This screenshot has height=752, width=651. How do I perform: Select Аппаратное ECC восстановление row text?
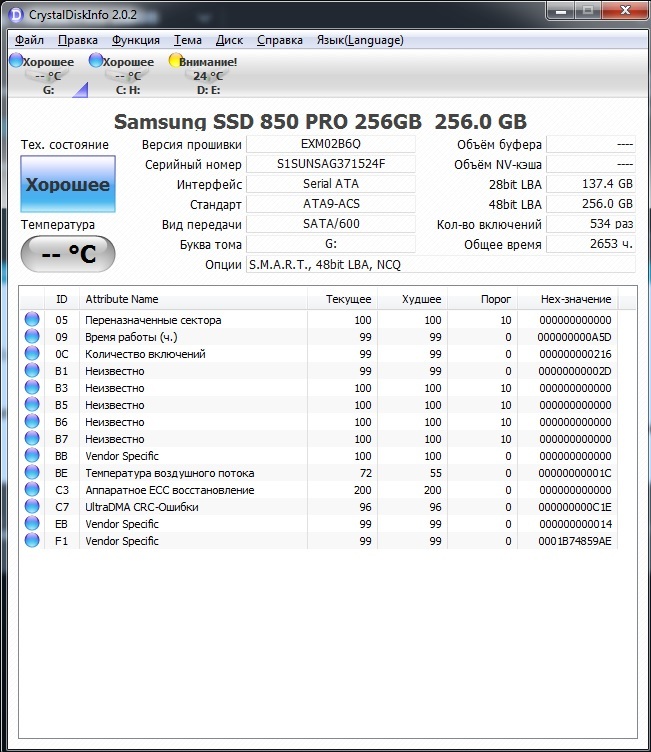tap(169, 490)
